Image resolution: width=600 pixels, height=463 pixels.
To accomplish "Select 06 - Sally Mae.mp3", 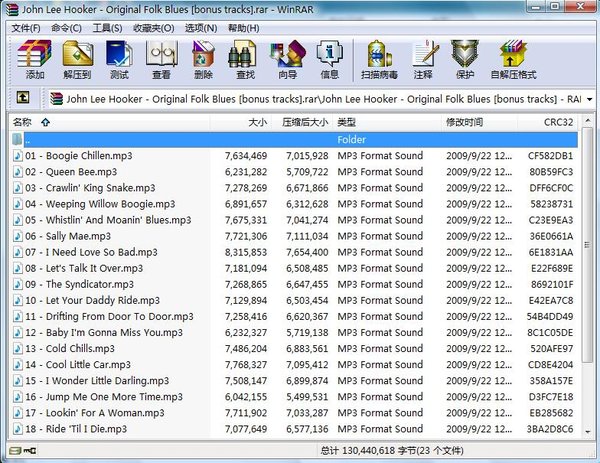I will 68,236.
